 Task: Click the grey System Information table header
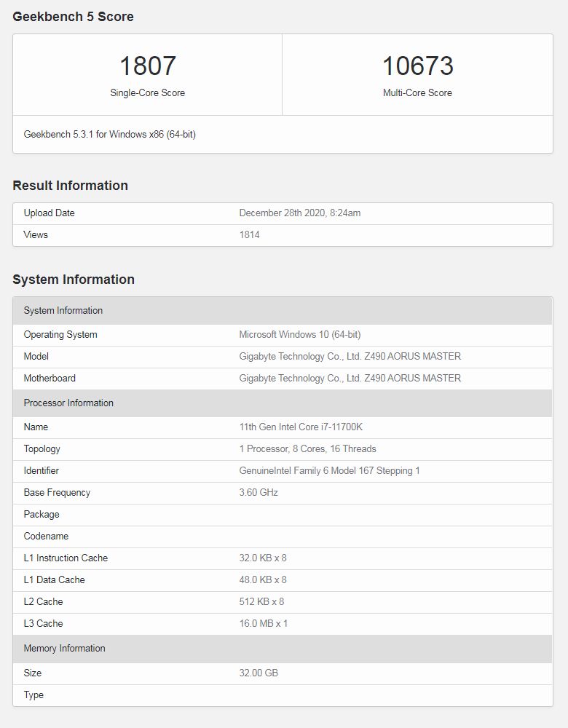click(x=283, y=311)
